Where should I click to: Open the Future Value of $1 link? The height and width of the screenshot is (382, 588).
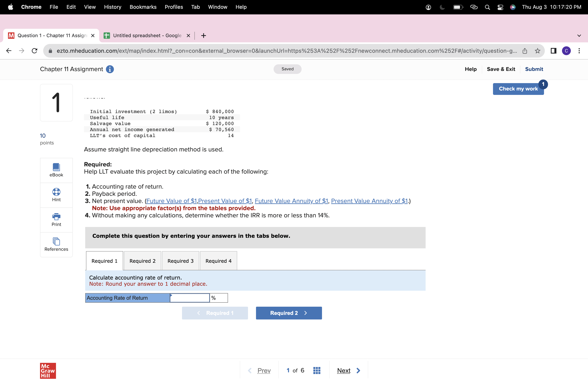(x=171, y=201)
